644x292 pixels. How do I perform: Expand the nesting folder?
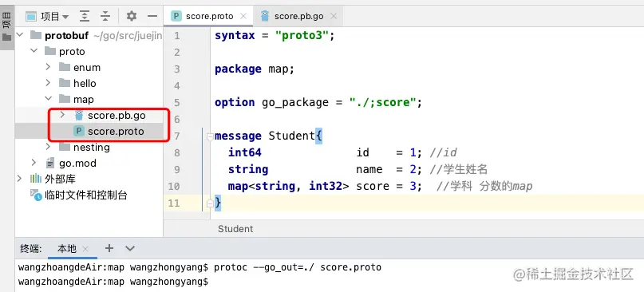pyautogui.click(x=48, y=147)
